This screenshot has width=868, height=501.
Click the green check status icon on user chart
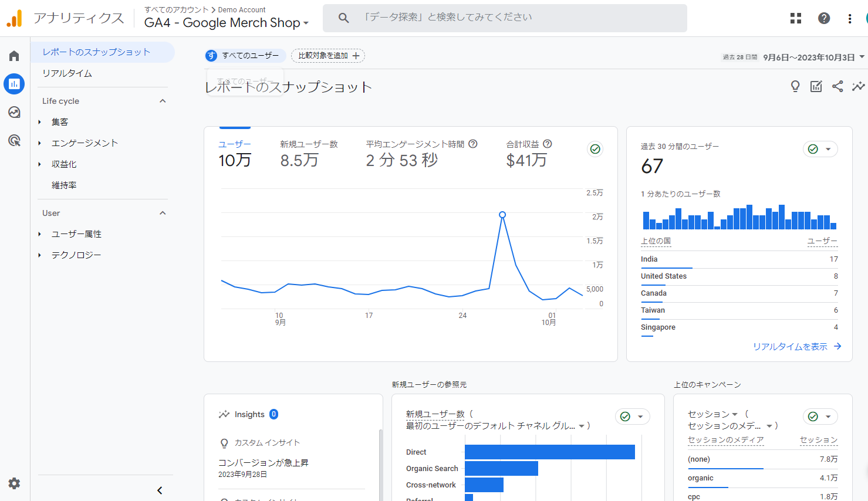[595, 149]
